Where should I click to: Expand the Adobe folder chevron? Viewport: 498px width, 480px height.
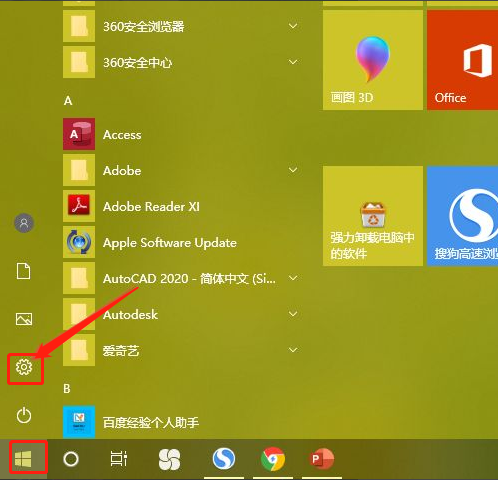[x=293, y=170]
